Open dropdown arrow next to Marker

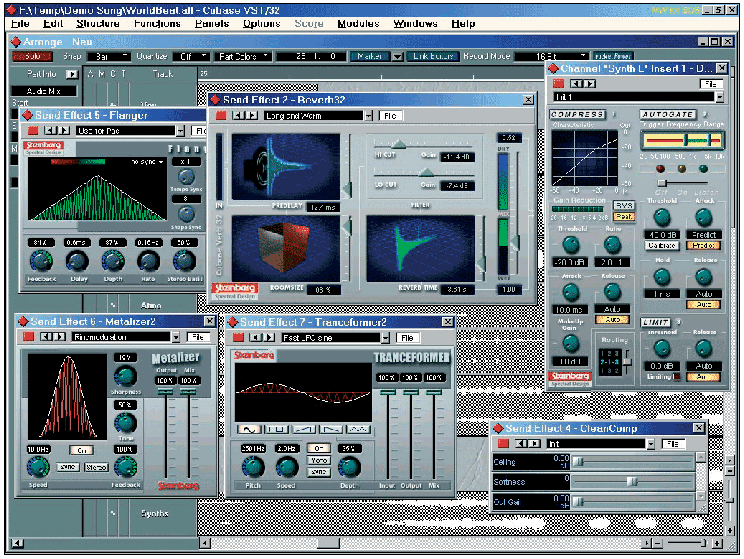pyautogui.click(x=398, y=57)
